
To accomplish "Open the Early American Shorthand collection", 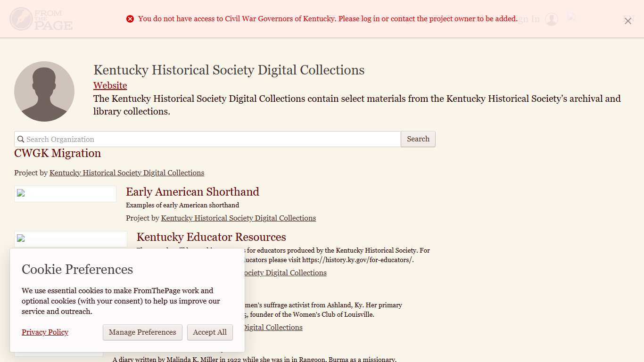I will point(192,192).
